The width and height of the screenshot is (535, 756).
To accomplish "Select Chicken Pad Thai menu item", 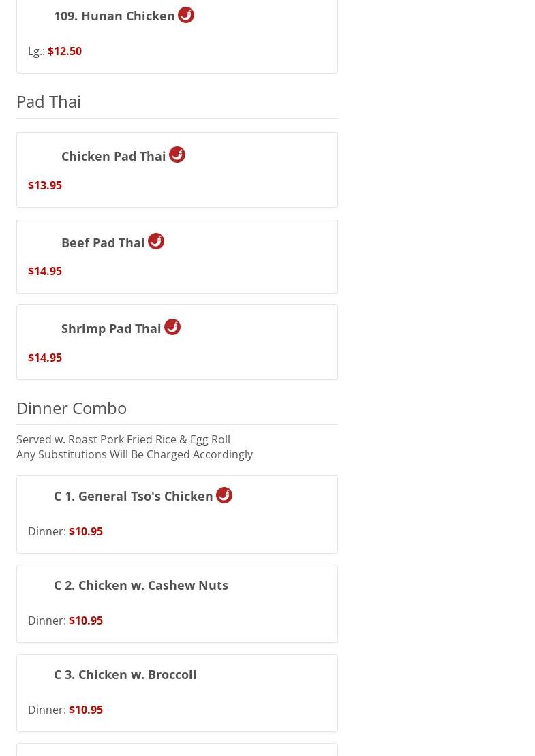I will click(x=113, y=156).
